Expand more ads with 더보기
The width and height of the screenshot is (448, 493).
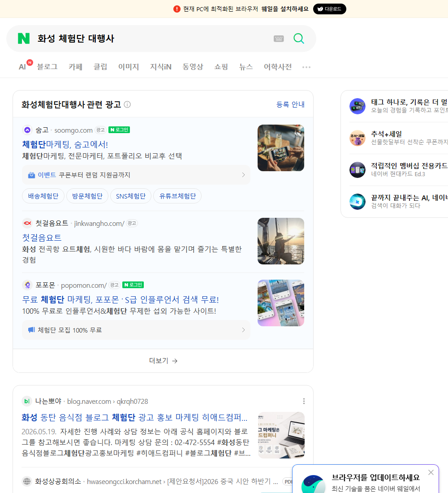[163, 361]
